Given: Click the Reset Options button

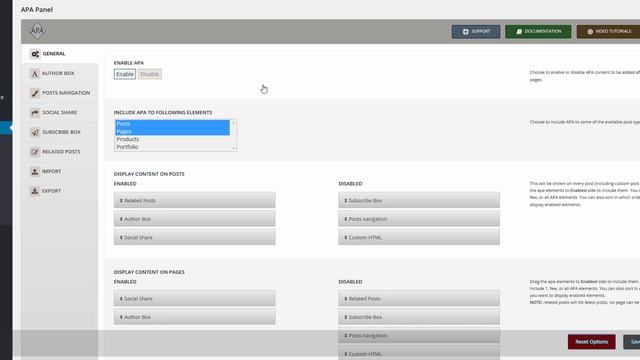Looking at the screenshot, I should 591,342.
